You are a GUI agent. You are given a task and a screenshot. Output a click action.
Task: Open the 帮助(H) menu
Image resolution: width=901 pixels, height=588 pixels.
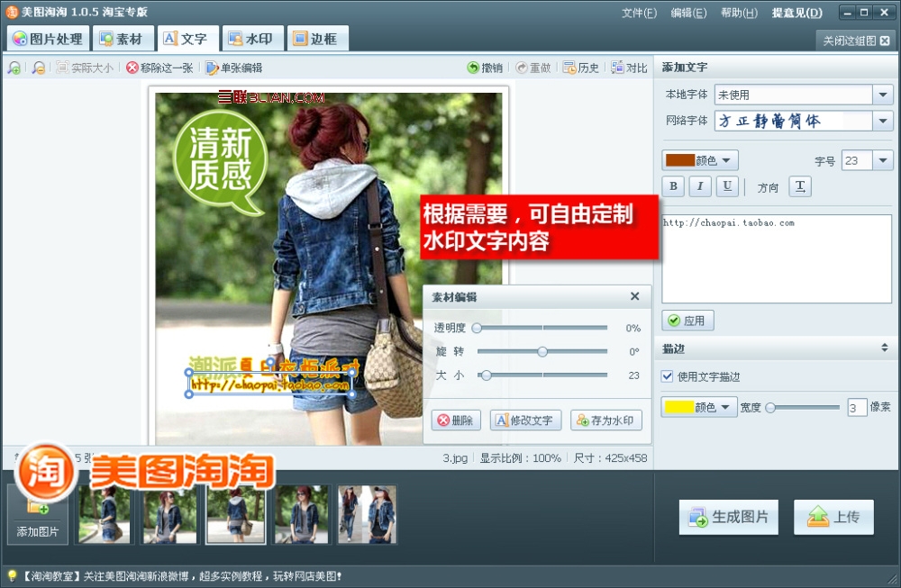pos(739,13)
